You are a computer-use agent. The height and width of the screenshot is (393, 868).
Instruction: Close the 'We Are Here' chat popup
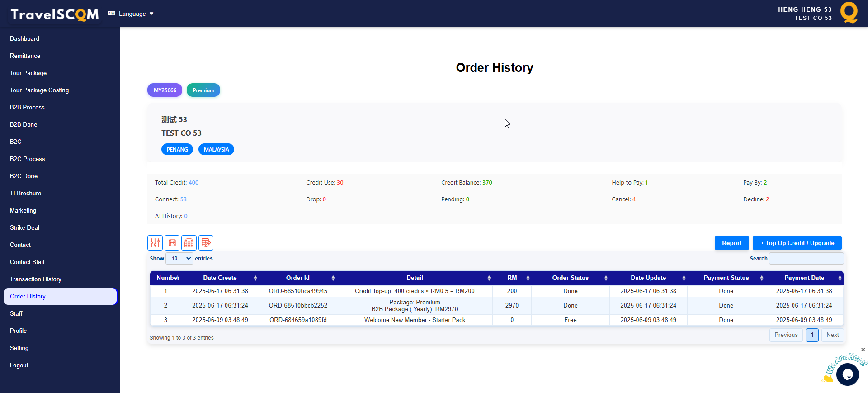click(863, 350)
